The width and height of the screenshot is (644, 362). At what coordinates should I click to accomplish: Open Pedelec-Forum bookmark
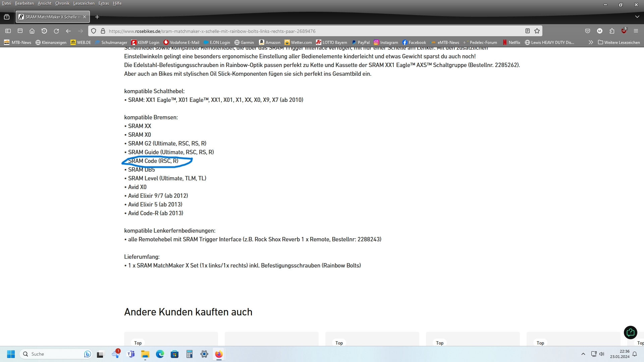(x=480, y=42)
